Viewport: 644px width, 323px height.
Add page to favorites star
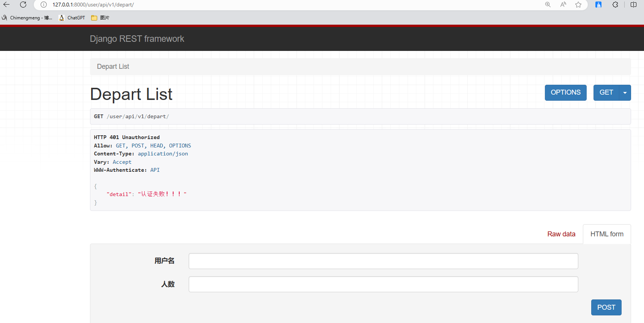tap(578, 5)
